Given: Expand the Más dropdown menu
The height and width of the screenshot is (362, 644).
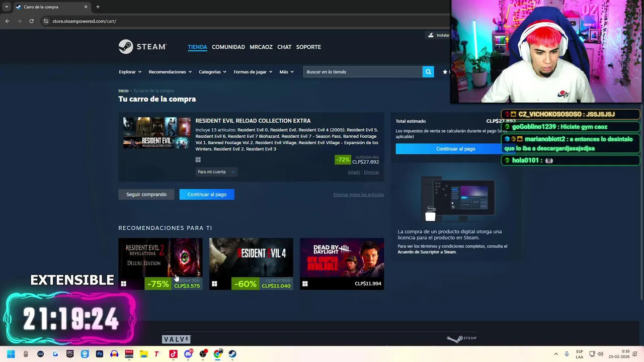Looking at the screenshot, I should (287, 72).
